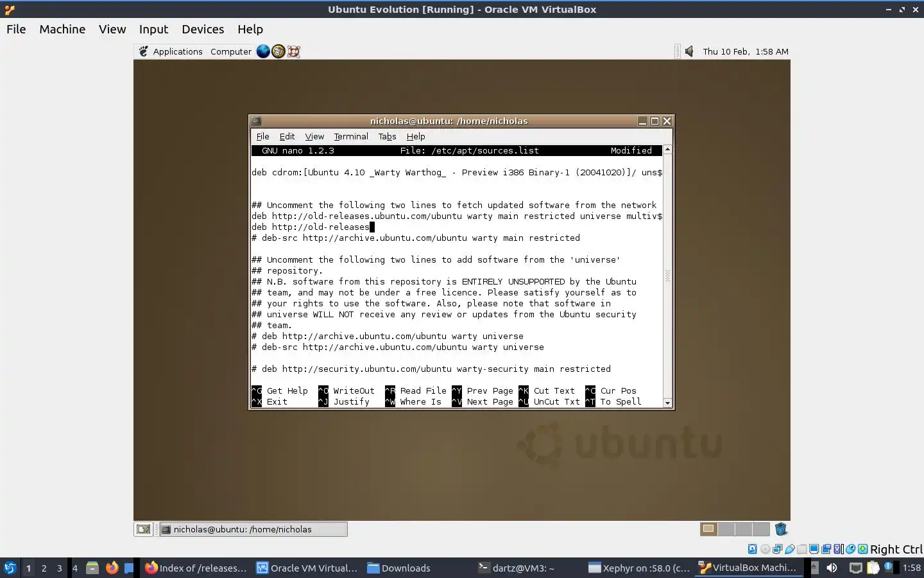Screen dimensions: 924x578
Task: Open the terminal's View menu
Action: (x=314, y=136)
